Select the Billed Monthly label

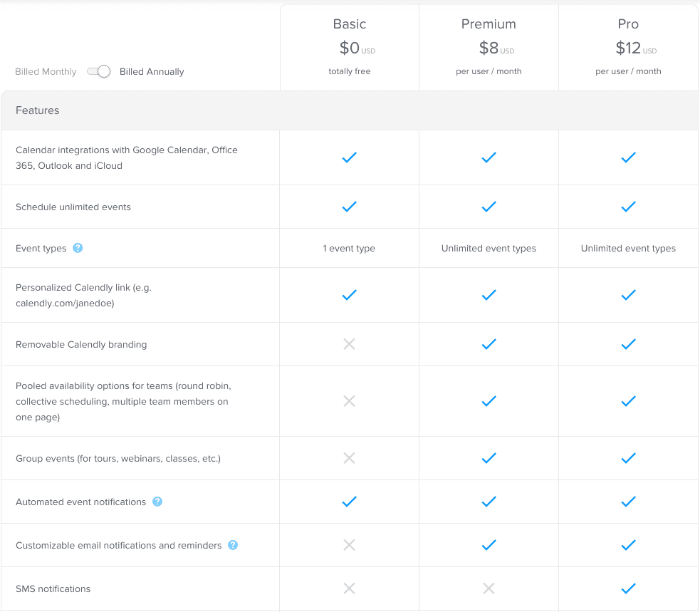[46, 72]
